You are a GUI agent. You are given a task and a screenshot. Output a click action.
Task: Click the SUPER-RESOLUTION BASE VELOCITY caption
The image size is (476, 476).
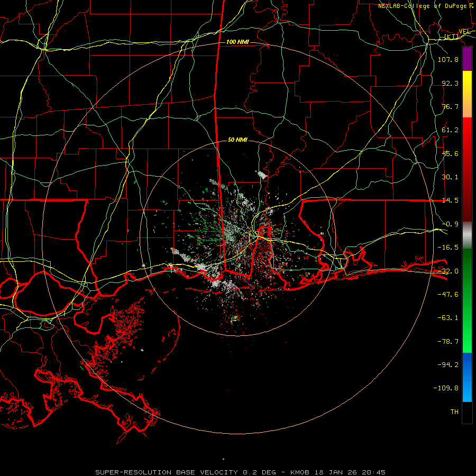(167, 472)
